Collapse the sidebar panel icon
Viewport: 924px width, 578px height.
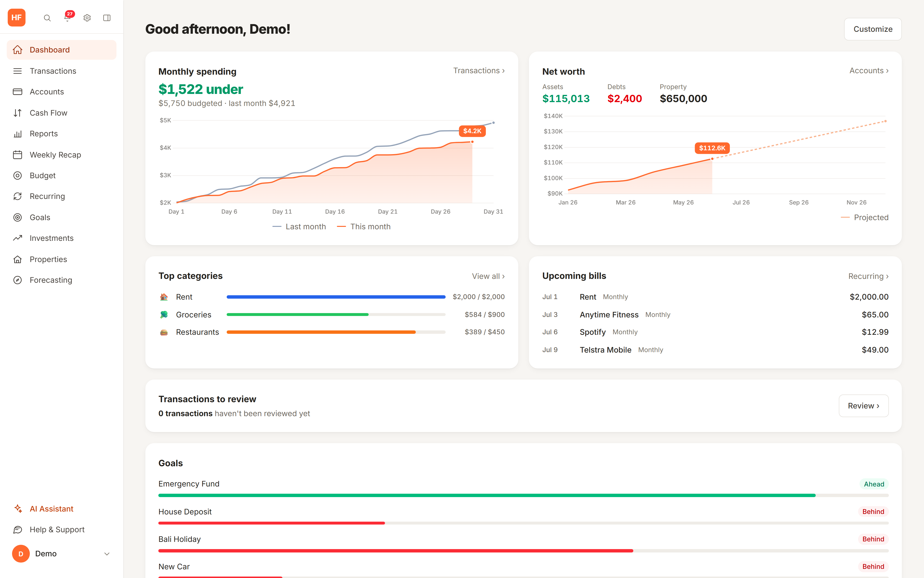click(x=107, y=18)
